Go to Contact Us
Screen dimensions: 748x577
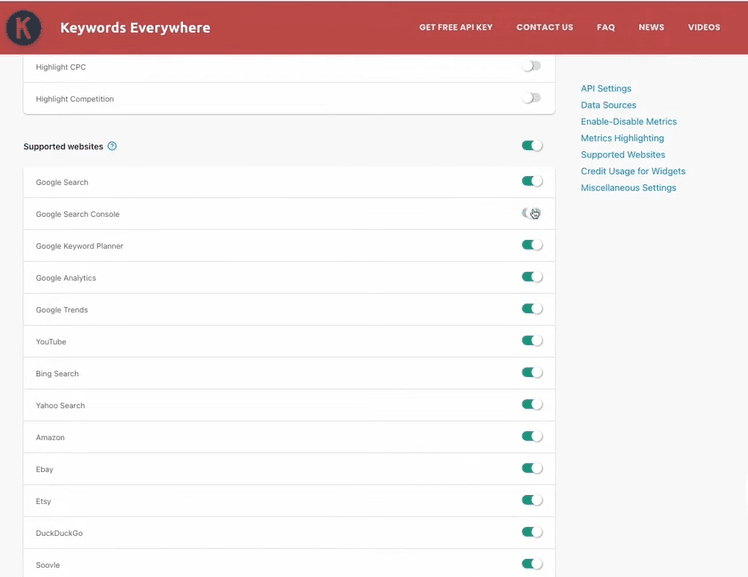point(545,28)
